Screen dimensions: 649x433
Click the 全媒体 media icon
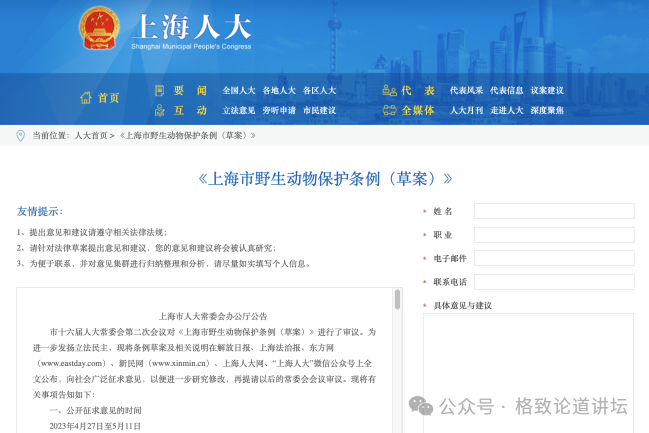(x=389, y=110)
